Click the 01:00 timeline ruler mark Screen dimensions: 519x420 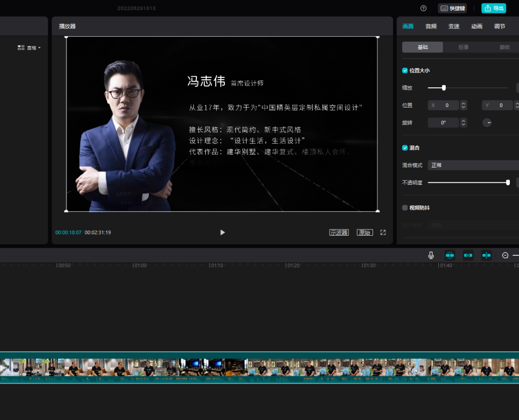[x=139, y=265]
